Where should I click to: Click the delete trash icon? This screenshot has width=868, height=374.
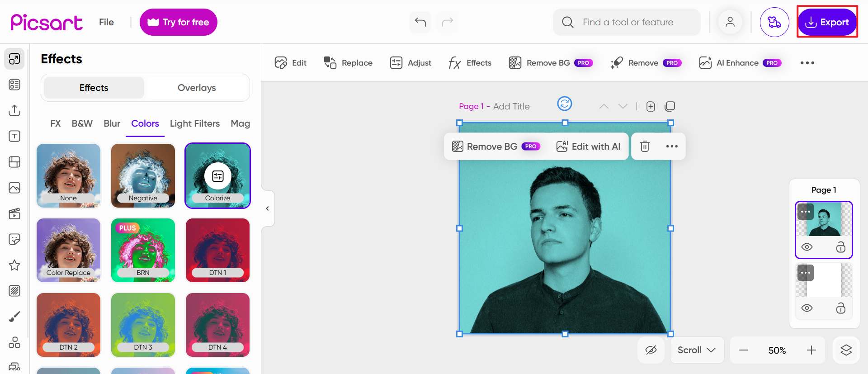pyautogui.click(x=645, y=146)
